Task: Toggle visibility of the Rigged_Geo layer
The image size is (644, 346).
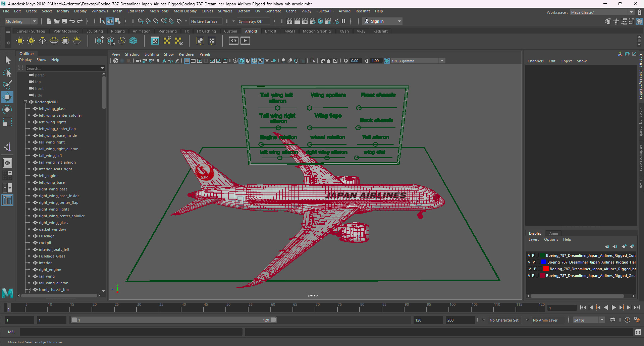Action: (x=529, y=276)
